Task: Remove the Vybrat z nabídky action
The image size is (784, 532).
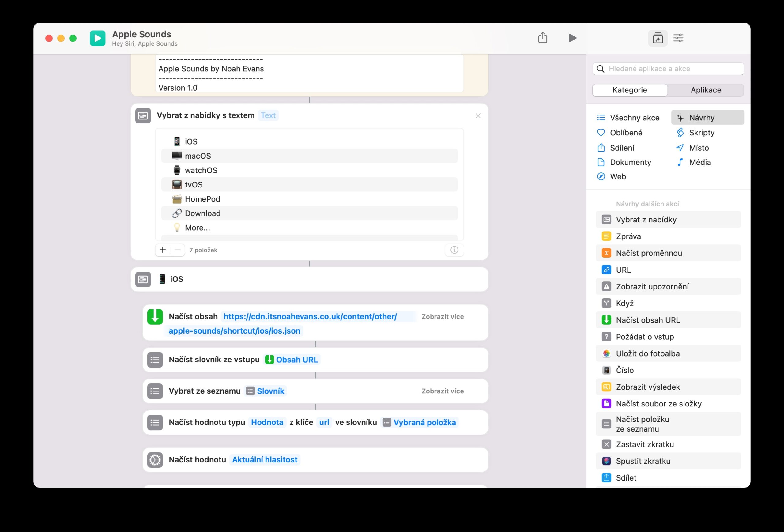Action: tap(478, 116)
